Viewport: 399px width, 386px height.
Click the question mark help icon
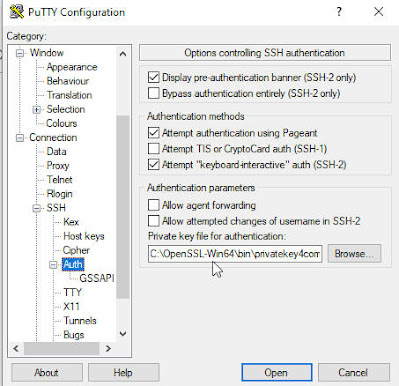339,12
